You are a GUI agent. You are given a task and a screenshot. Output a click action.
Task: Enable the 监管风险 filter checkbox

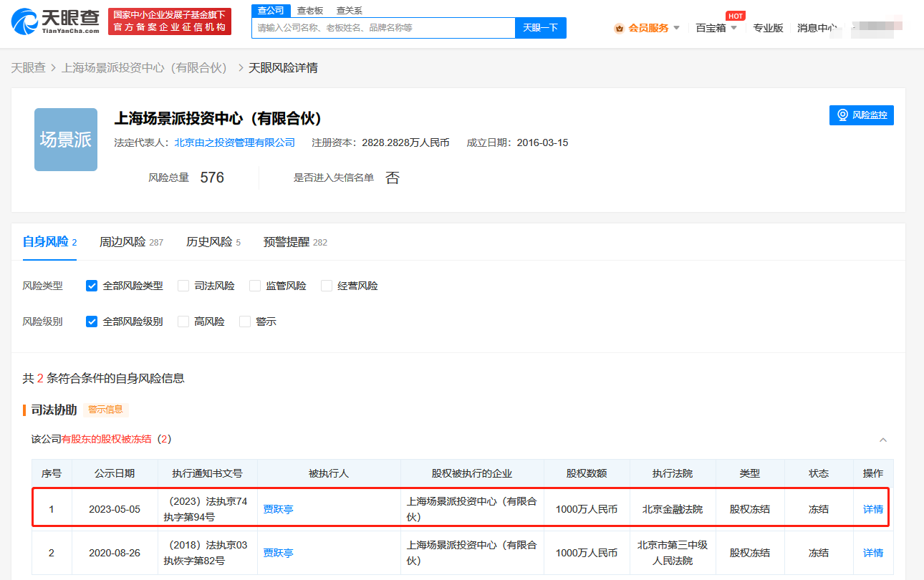coord(255,286)
